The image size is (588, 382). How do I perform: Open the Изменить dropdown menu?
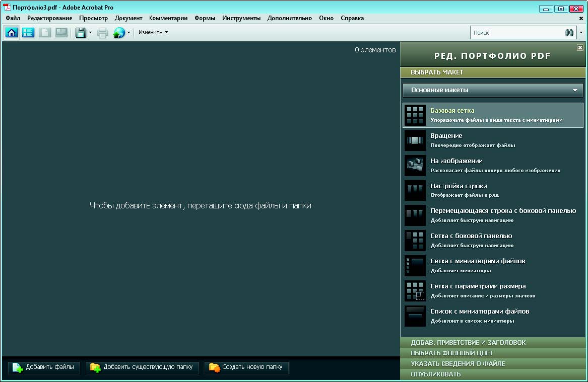(153, 32)
